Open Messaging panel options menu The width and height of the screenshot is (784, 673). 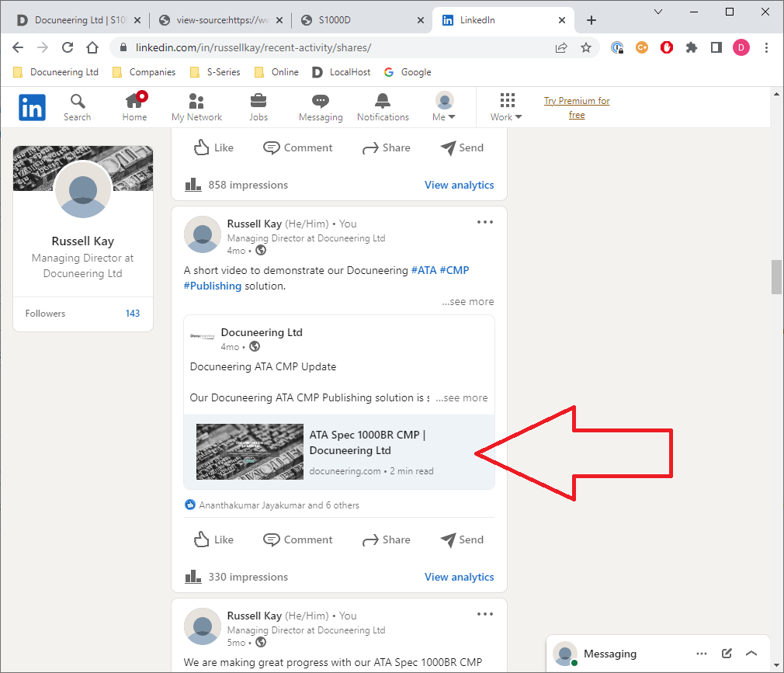(702, 654)
